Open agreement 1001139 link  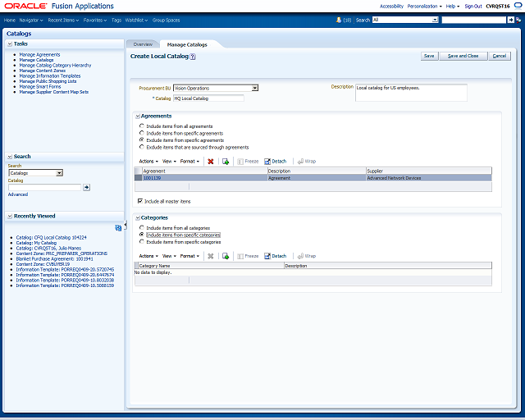click(152, 178)
